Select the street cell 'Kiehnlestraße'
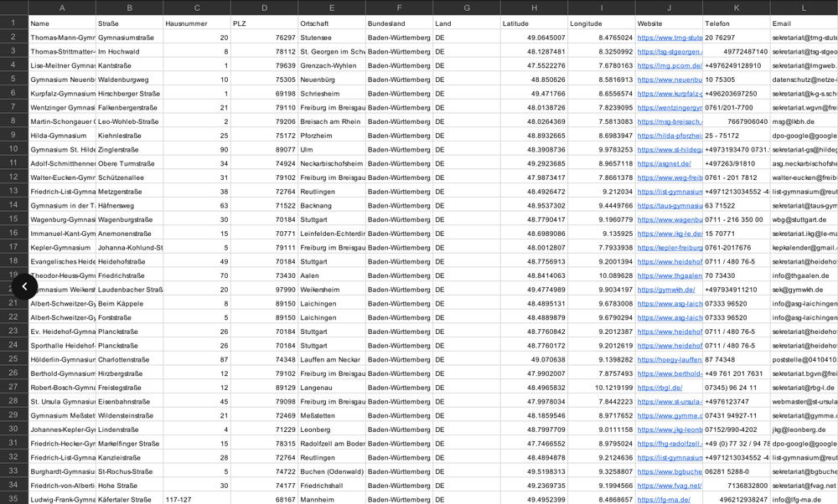The width and height of the screenshot is (838, 504). tap(129, 136)
